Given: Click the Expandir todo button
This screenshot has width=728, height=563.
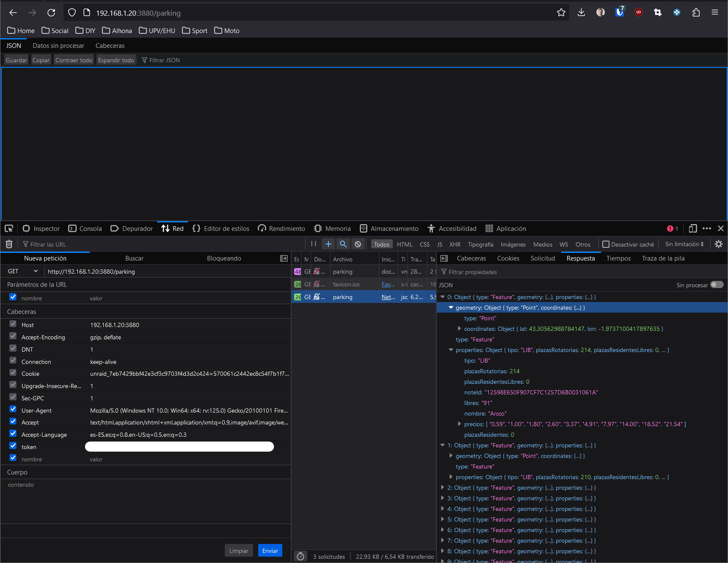Looking at the screenshot, I should click(x=116, y=60).
